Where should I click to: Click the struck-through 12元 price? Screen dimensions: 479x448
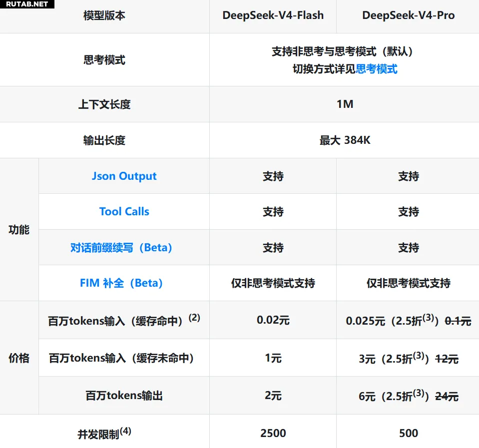click(447, 359)
